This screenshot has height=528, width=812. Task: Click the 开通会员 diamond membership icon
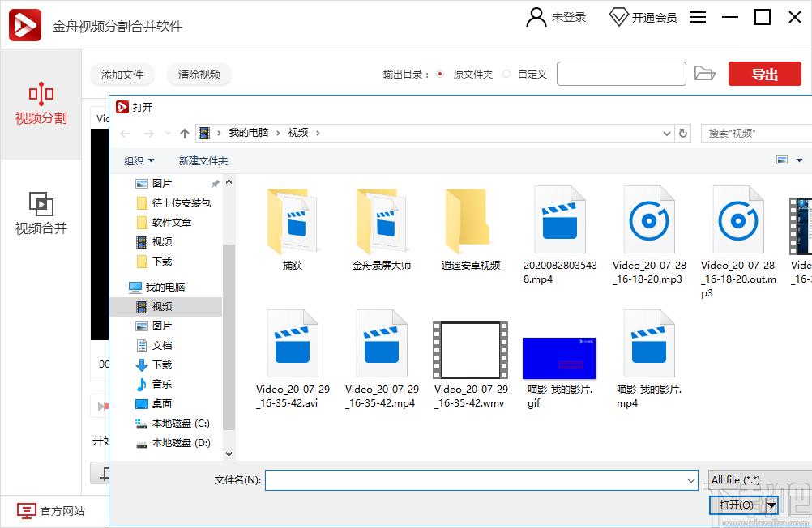(x=618, y=16)
